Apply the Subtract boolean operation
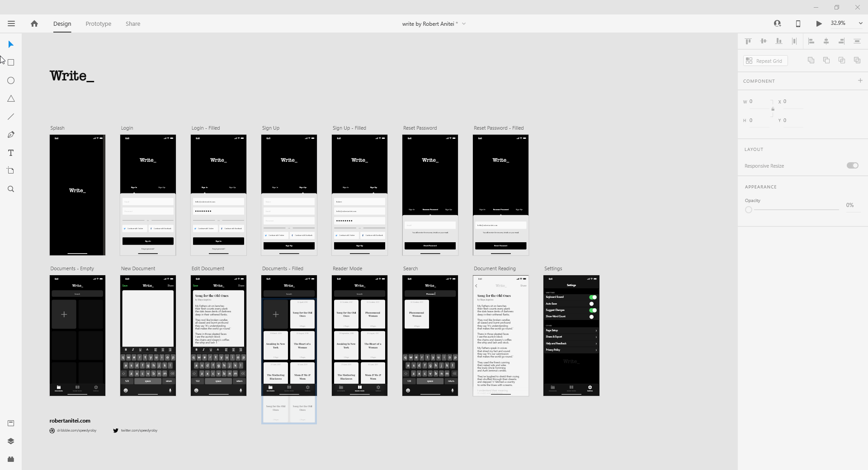 (826, 60)
